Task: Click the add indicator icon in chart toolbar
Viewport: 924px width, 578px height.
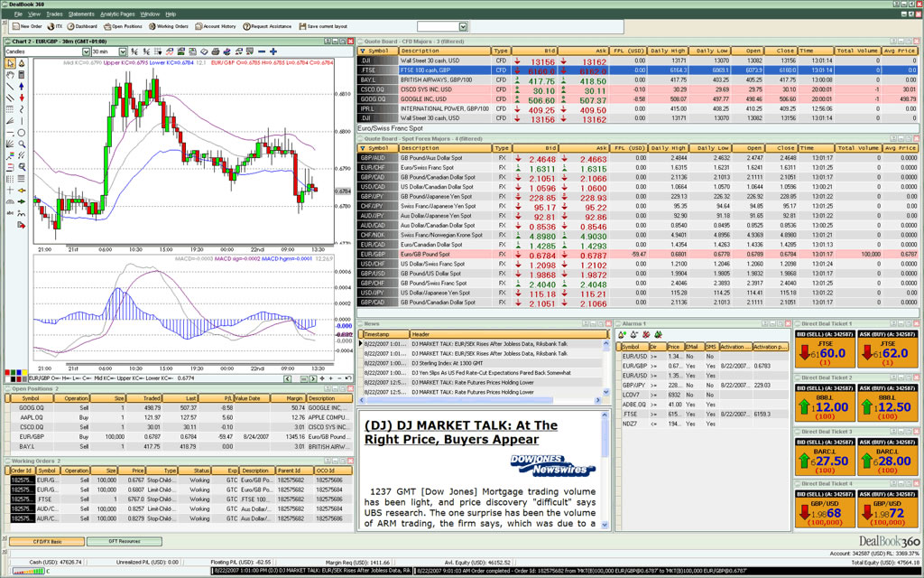Action: pos(170,51)
